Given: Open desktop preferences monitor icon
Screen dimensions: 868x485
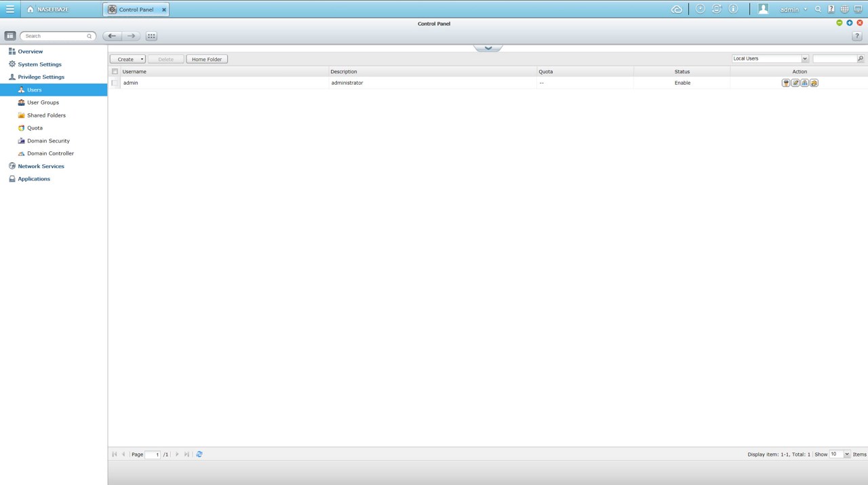Looking at the screenshot, I should click(x=858, y=9).
